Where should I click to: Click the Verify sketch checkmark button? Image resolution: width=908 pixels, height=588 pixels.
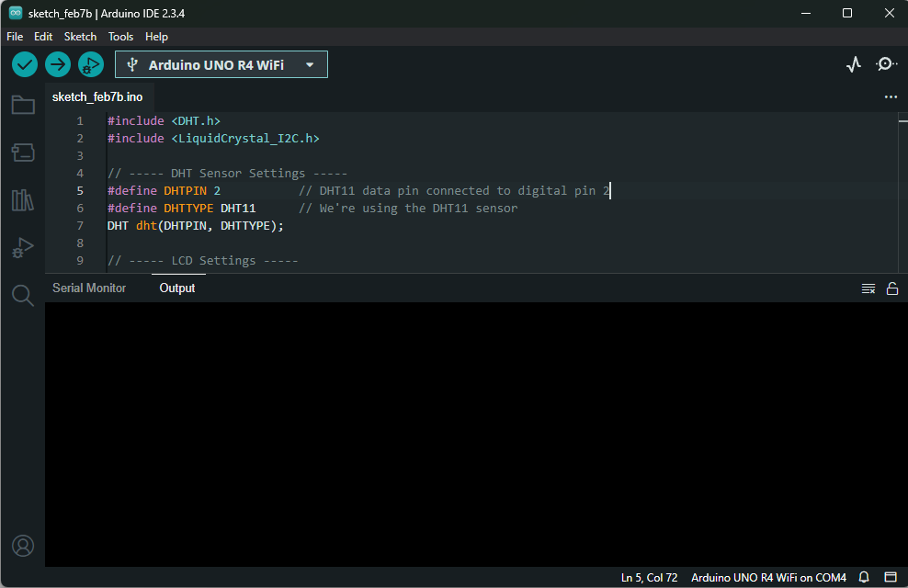pos(25,64)
